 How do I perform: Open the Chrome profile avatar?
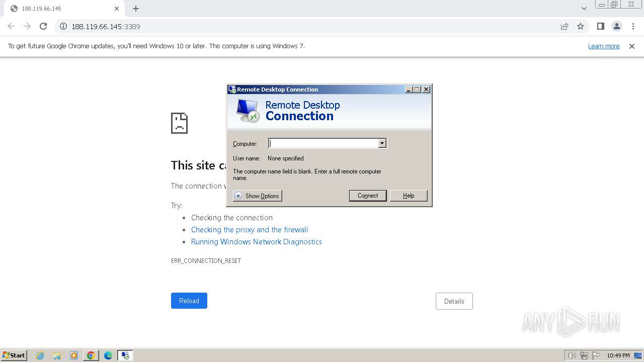click(x=617, y=26)
